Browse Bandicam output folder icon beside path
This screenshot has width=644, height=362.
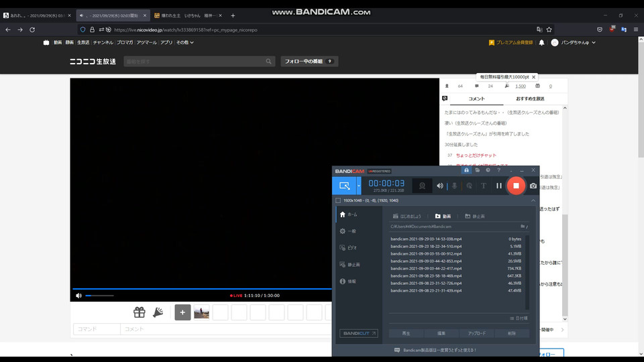coord(523,226)
